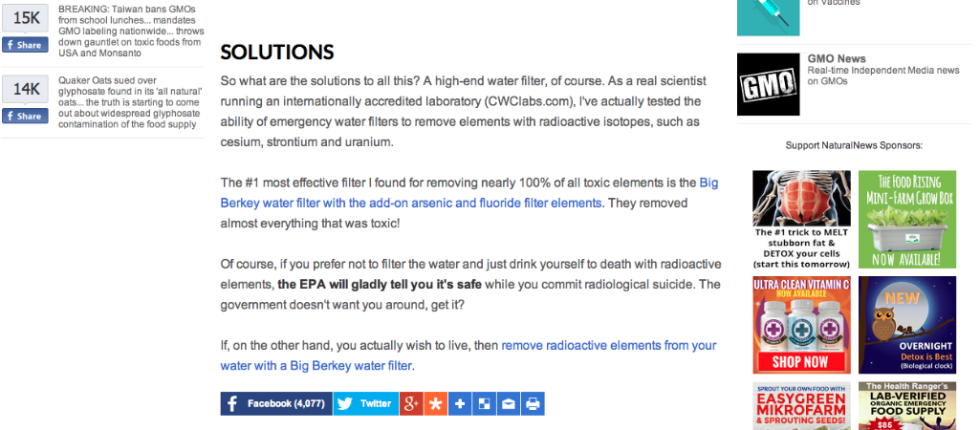Click the Ultra Clean Vitamin C Shop Now ad

point(800,325)
